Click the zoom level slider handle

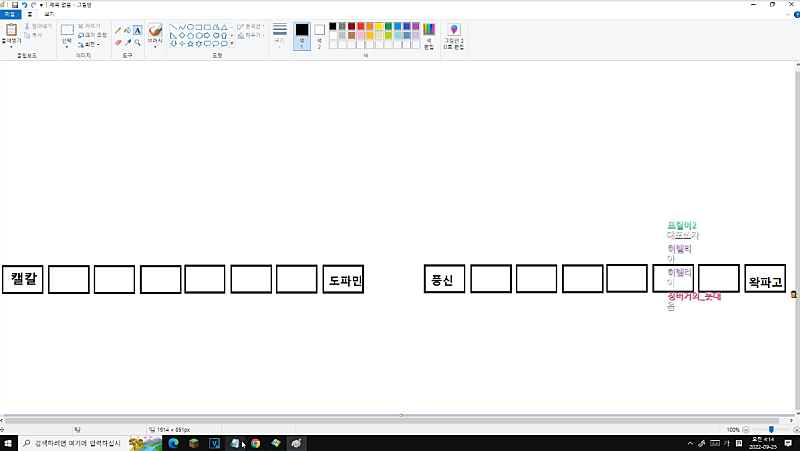pos(771,430)
